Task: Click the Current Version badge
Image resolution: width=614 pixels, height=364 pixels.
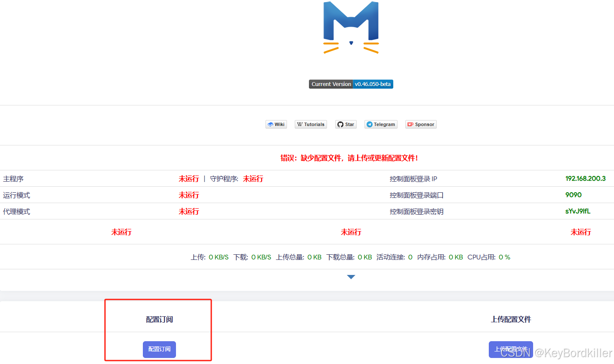Action: point(351,84)
